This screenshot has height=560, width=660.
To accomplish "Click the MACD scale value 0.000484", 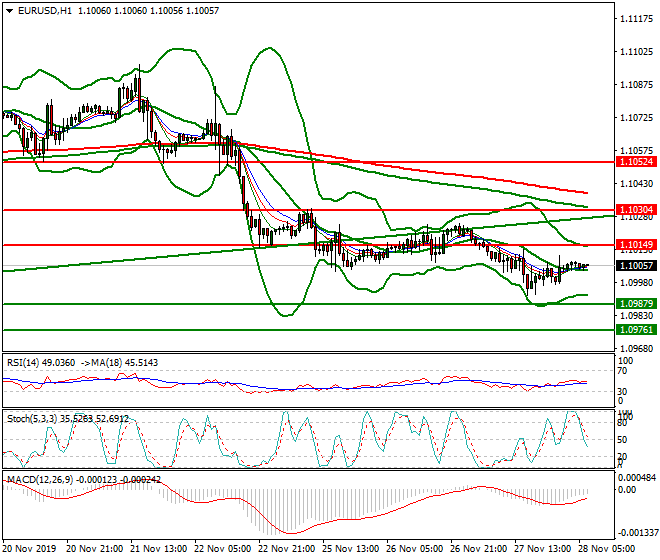I will point(637,477).
